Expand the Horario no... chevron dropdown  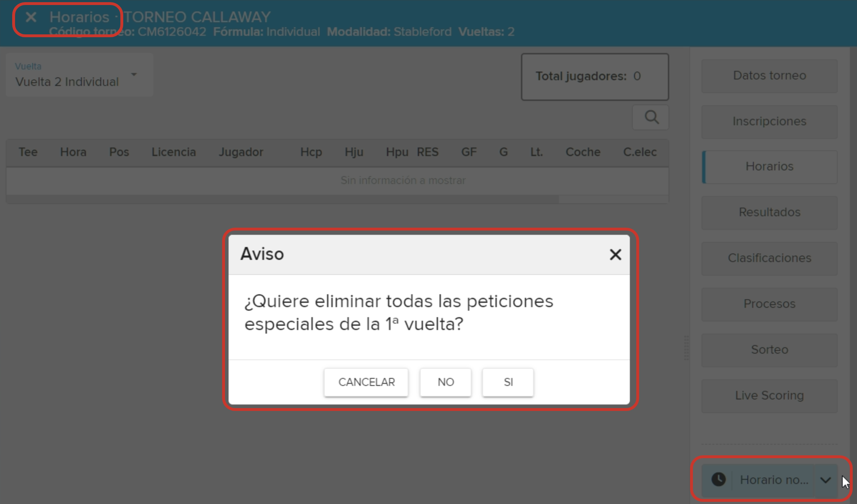[825, 480]
